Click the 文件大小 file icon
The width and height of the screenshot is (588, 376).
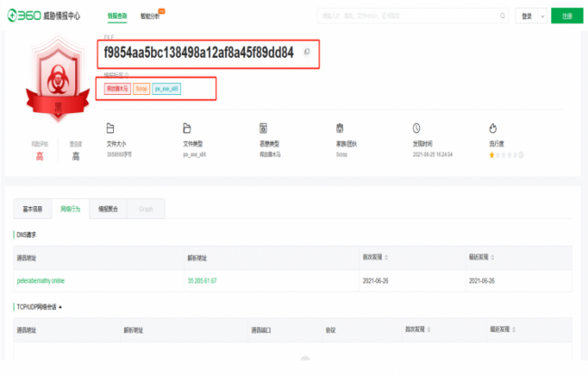click(x=110, y=128)
